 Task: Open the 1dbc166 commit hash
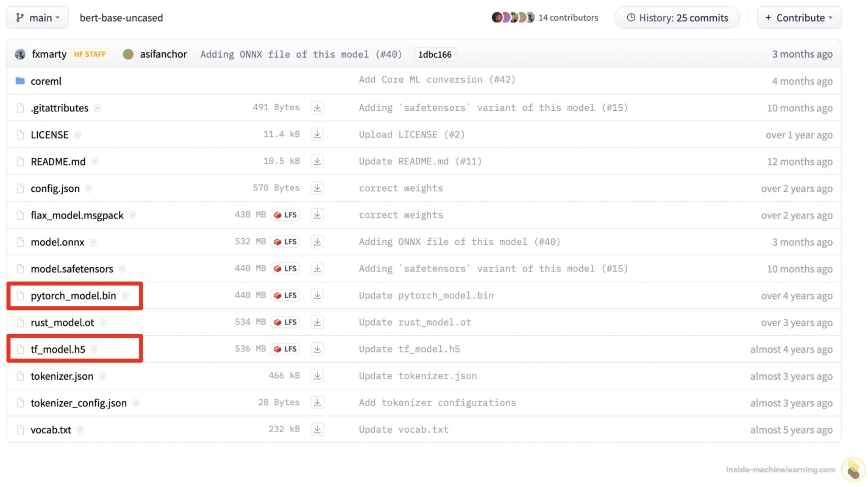tap(434, 54)
